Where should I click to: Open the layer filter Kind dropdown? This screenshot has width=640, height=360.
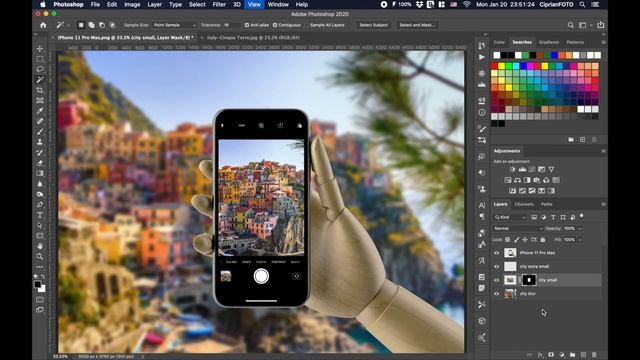(x=510, y=217)
